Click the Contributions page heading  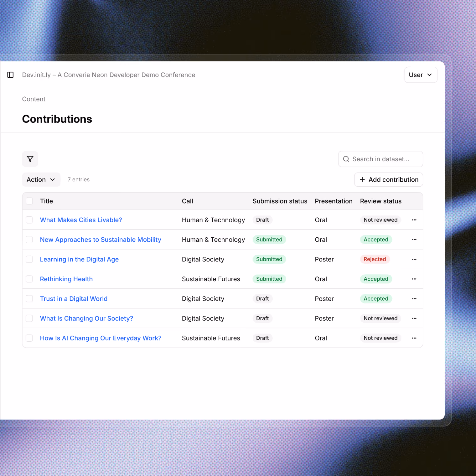[57, 119]
